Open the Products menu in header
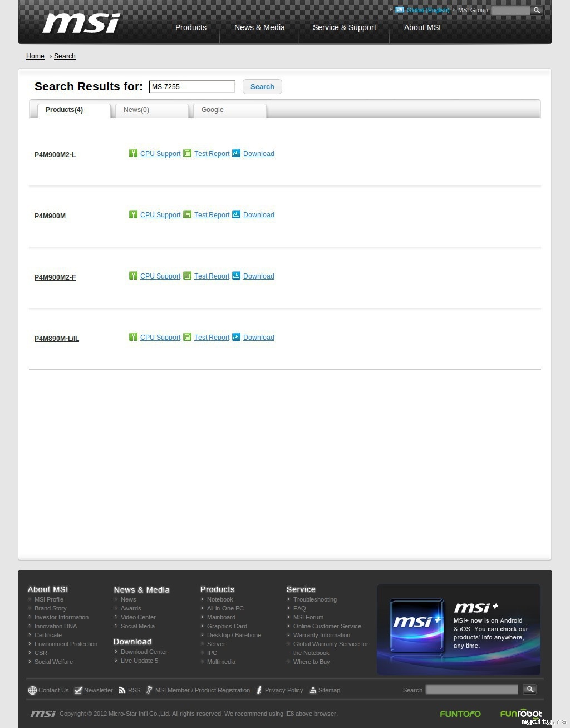570x728 pixels. (x=191, y=27)
